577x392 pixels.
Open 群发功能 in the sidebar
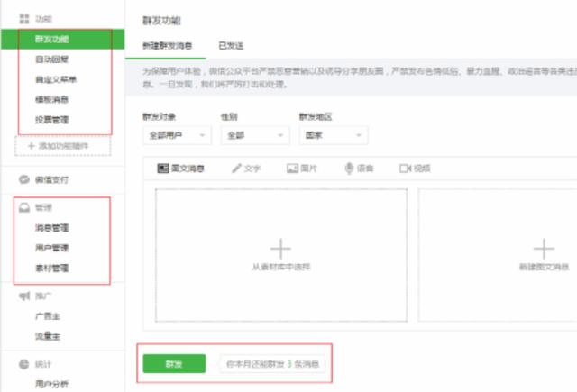[63, 40]
